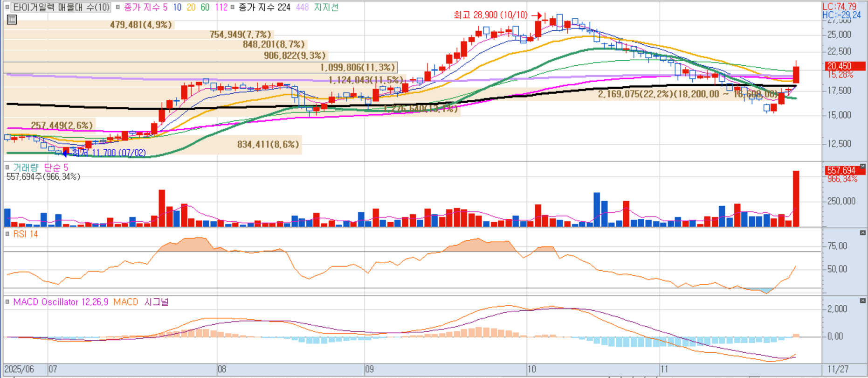Close the RSI 14 panel
This screenshot has height=378, width=868.
[x=863, y=233]
